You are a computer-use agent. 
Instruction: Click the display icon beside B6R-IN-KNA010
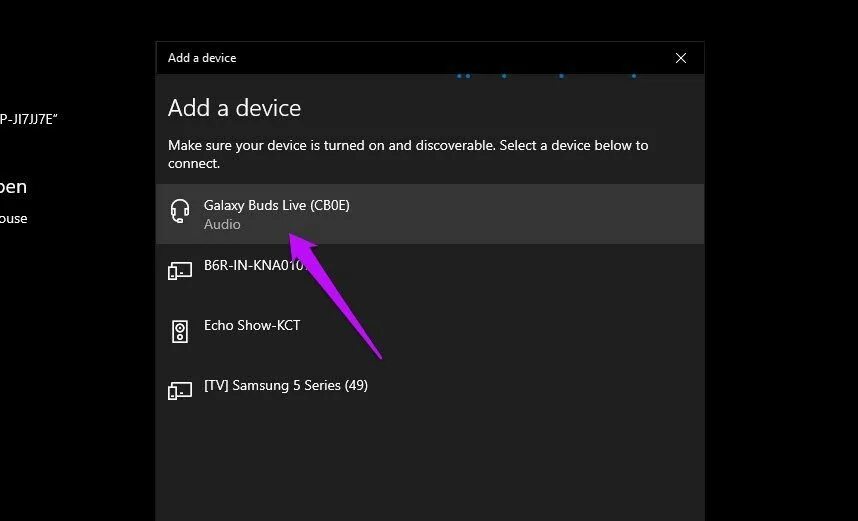(180, 271)
